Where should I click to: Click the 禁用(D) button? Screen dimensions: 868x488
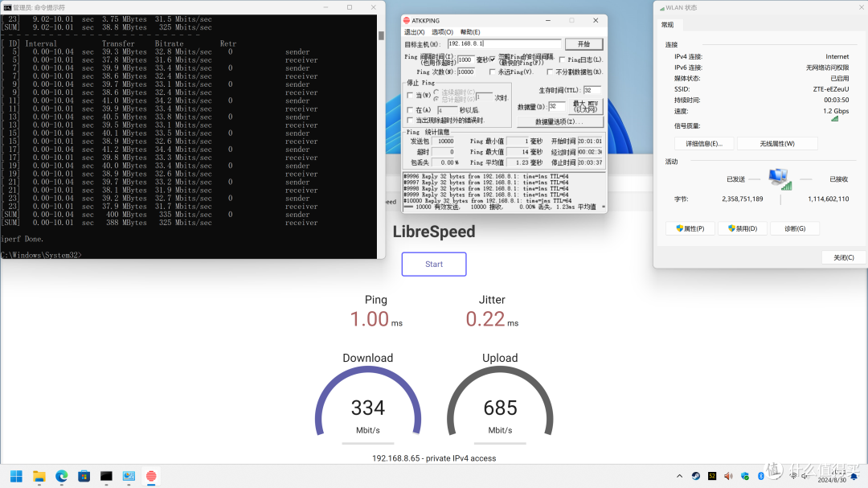(743, 228)
